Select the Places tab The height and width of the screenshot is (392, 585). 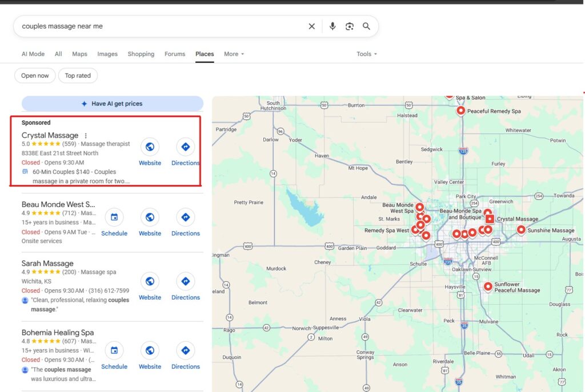point(205,54)
